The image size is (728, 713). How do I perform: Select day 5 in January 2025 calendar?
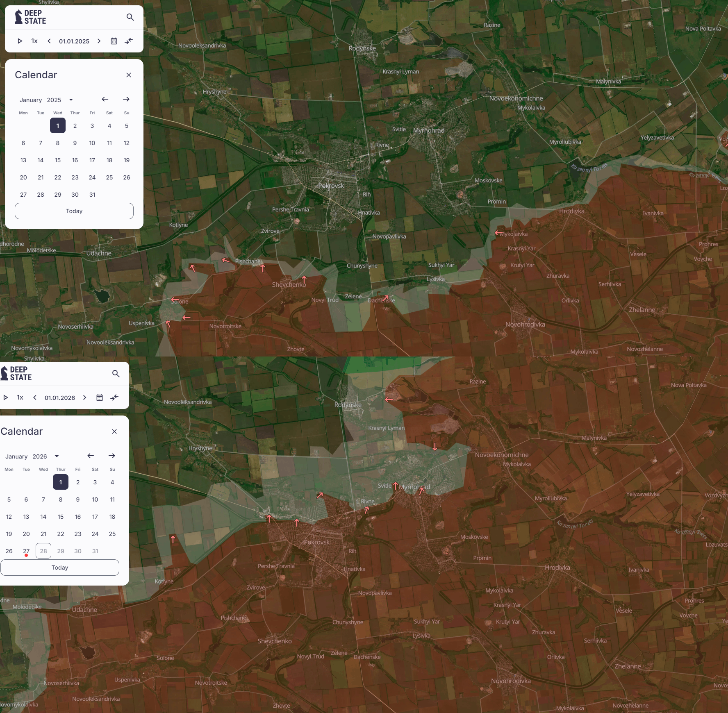[127, 126]
